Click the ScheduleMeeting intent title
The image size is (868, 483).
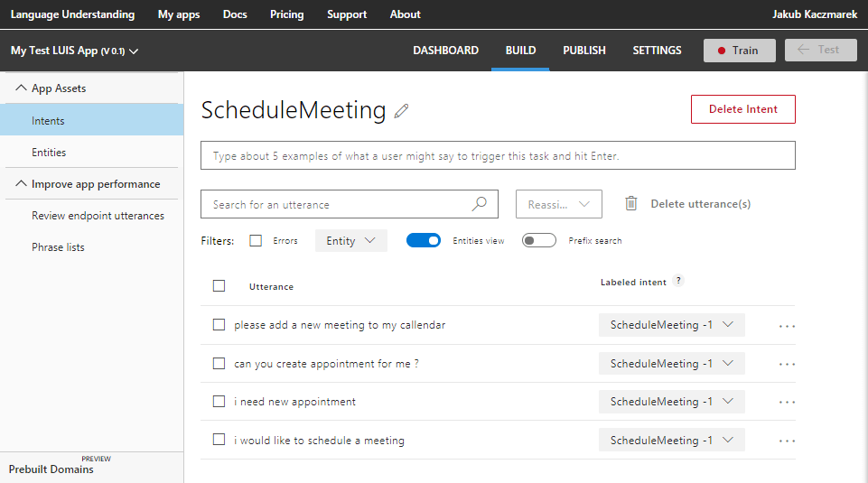click(294, 110)
